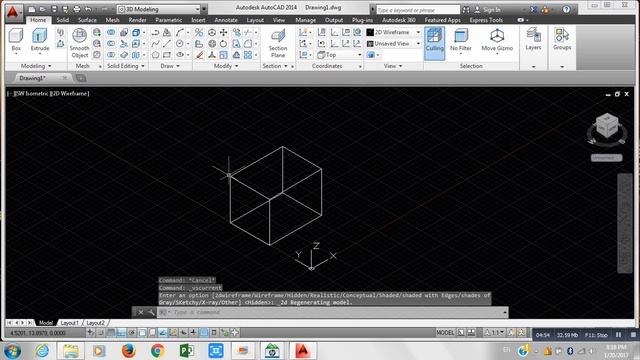Click the Save icon in quick access toolbar
The image size is (640, 360).
(54, 9)
